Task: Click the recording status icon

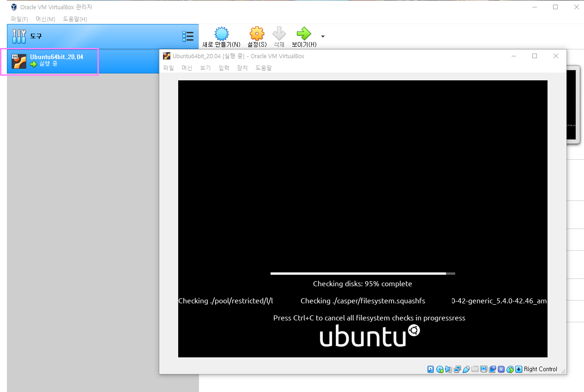Action: (492, 369)
